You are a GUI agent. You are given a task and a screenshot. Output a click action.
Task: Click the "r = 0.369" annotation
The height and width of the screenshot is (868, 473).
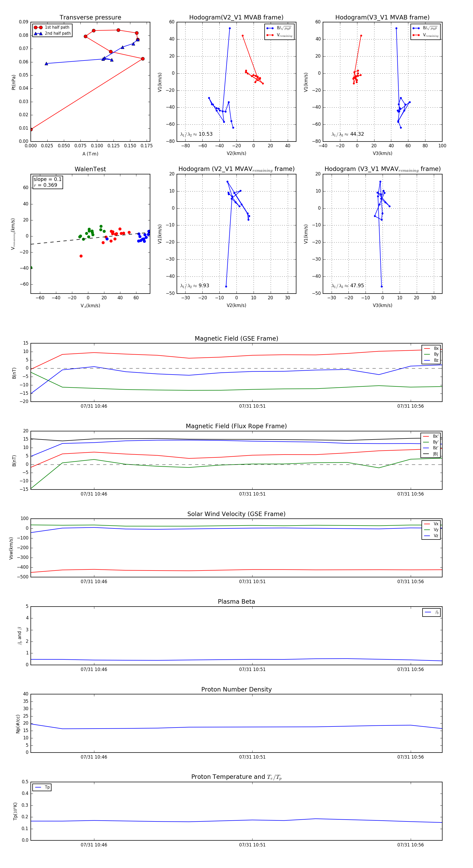[45, 185]
